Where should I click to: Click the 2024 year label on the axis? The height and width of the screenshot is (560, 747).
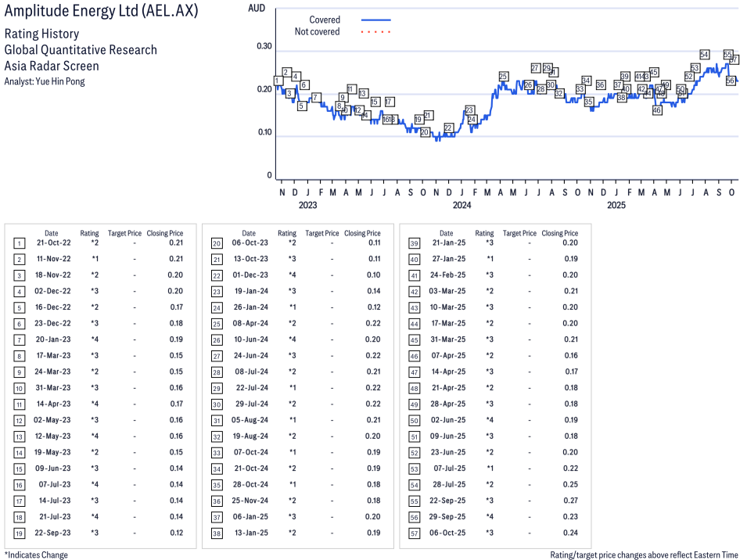[461, 206]
